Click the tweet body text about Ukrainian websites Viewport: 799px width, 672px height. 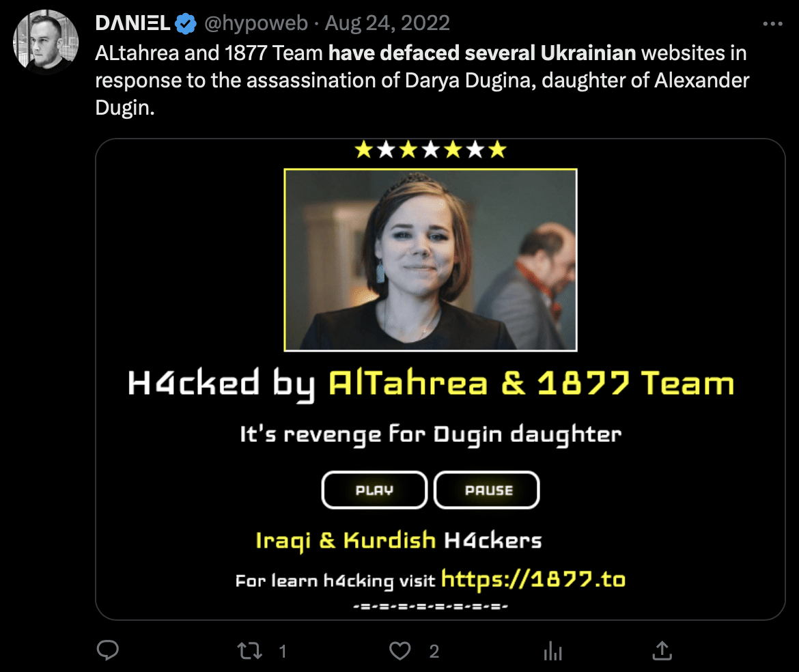click(422, 80)
